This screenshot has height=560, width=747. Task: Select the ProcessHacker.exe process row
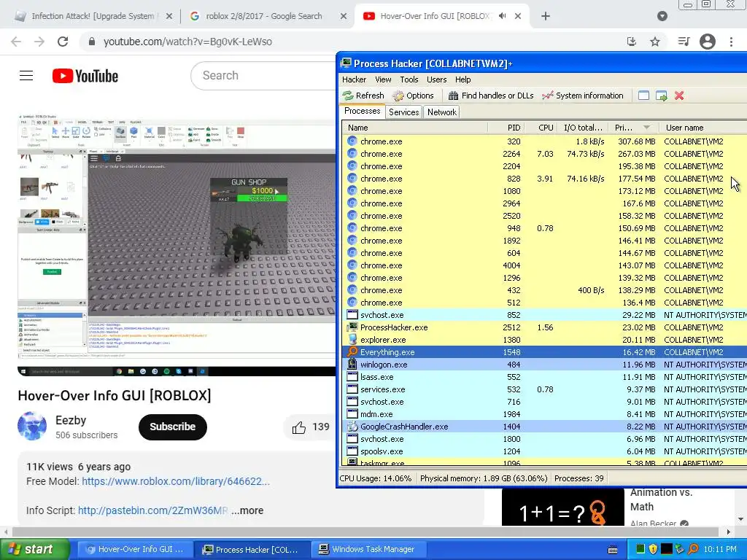[544, 327]
